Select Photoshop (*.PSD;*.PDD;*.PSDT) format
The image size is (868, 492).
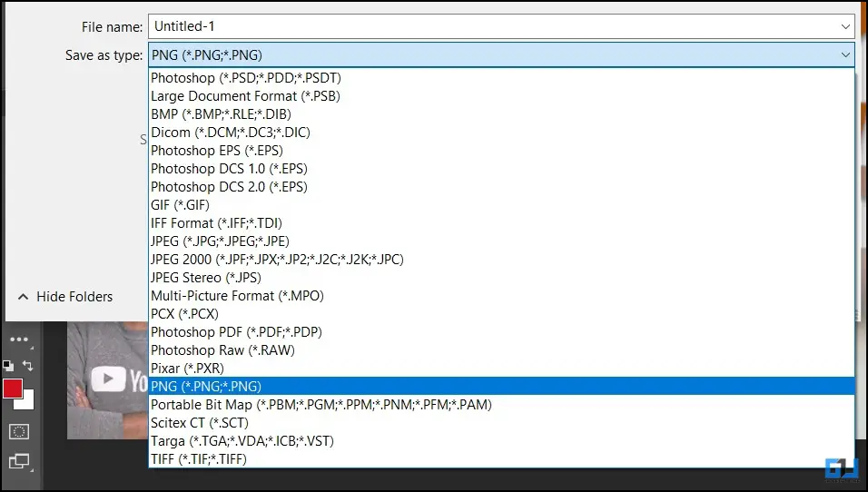501,78
